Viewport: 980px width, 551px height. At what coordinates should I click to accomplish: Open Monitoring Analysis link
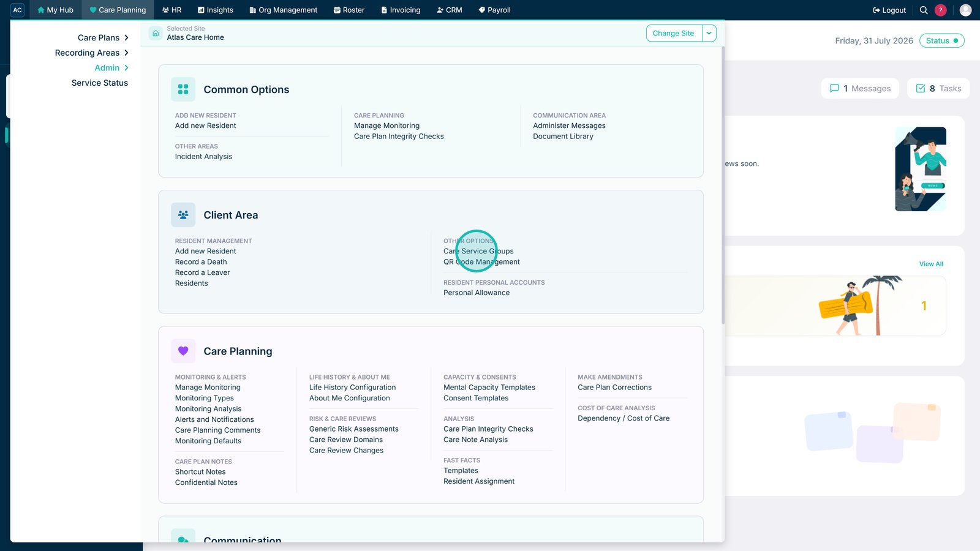coord(208,409)
